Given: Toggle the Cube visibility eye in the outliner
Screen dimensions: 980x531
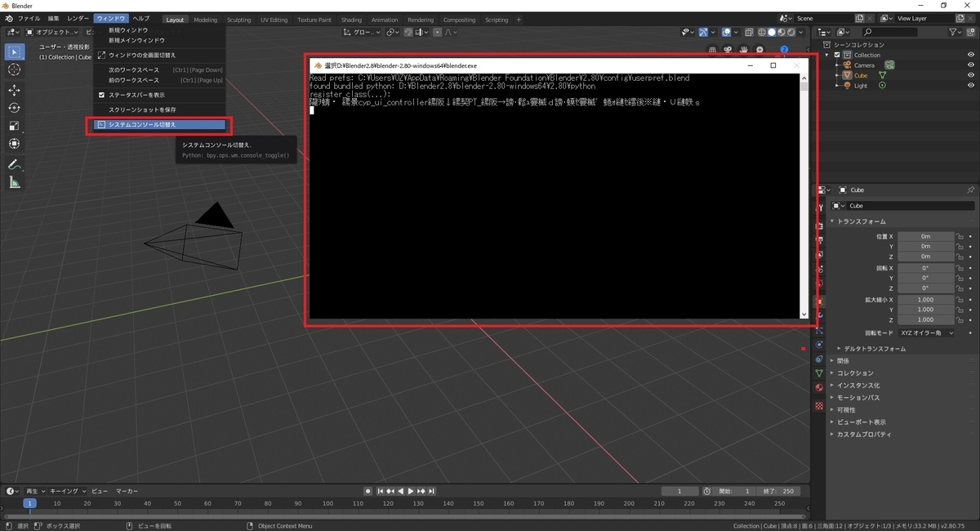Looking at the screenshot, I should pyautogui.click(x=971, y=74).
